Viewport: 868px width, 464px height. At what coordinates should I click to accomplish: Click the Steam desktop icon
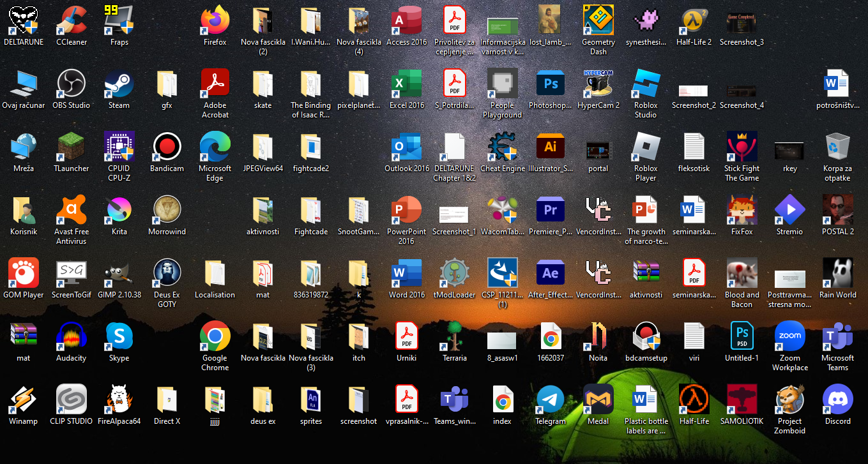point(119,84)
